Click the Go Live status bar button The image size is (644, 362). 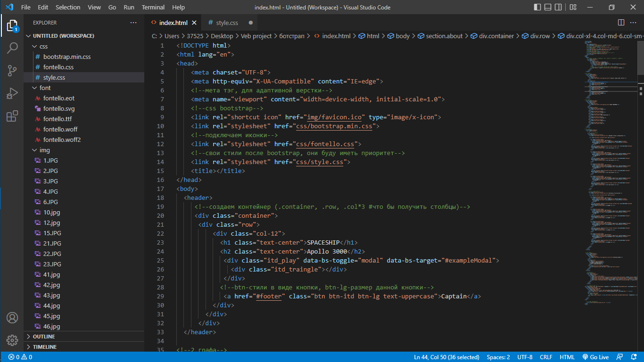pyautogui.click(x=595, y=357)
